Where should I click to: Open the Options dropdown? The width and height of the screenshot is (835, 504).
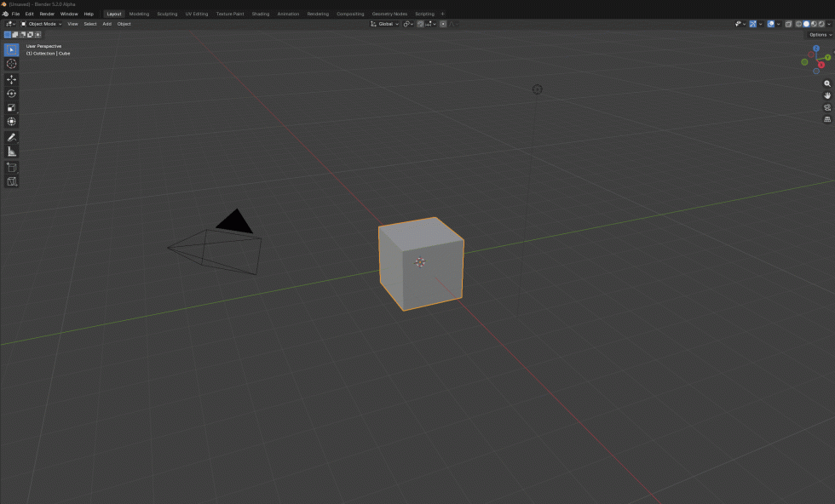(820, 35)
